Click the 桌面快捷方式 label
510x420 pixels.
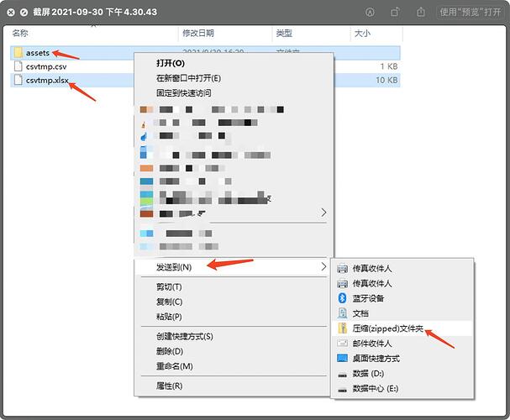click(x=376, y=359)
